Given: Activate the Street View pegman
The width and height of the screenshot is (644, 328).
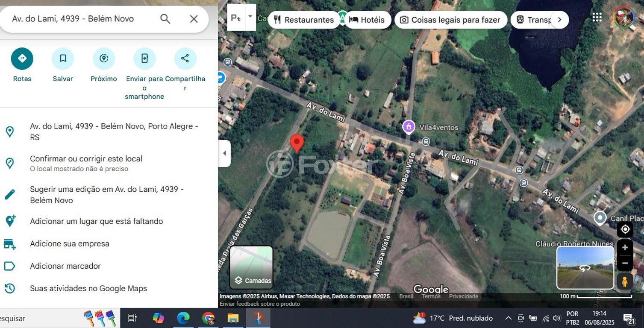Looking at the screenshot, I should tap(625, 281).
